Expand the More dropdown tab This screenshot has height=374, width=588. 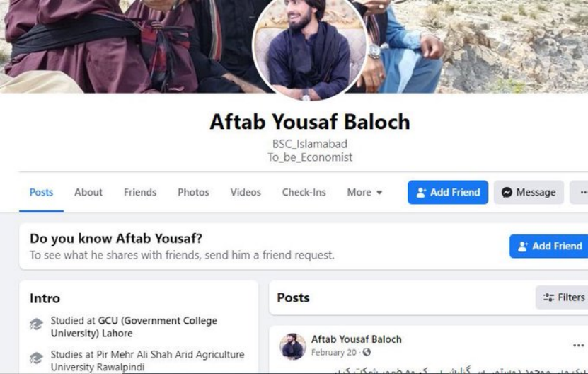coord(364,192)
